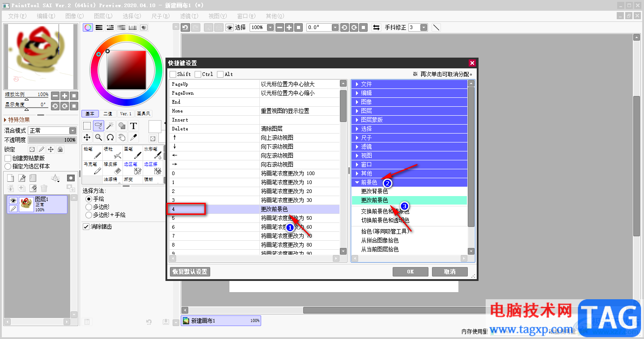Expand 图层蒙版 category
Screen dimensions: 644x339
coord(409,120)
